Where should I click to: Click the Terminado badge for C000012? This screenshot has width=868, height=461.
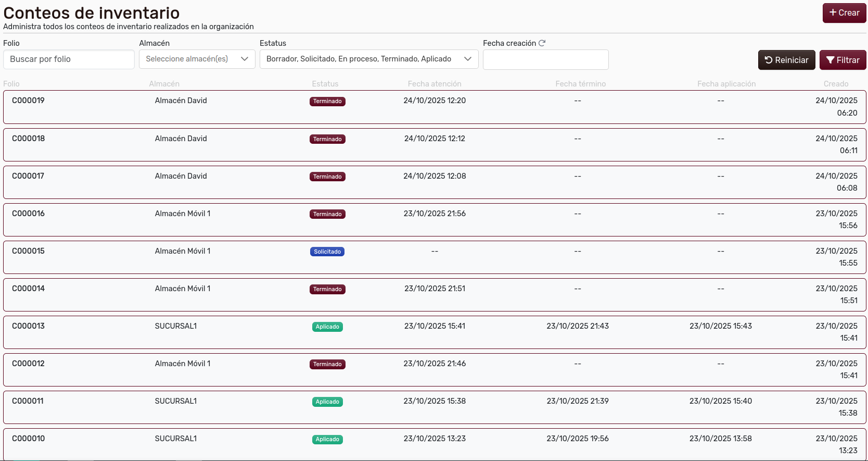point(327,364)
